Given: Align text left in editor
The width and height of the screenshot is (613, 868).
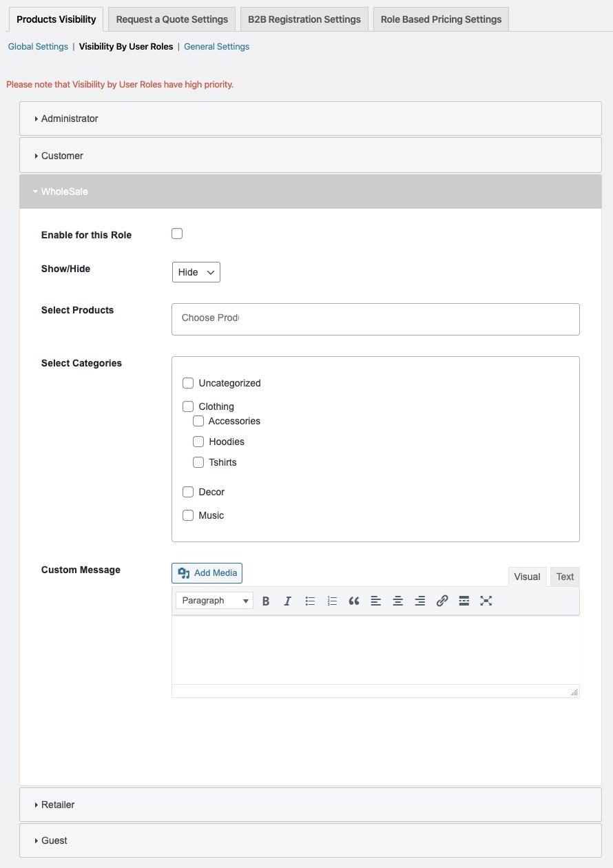Looking at the screenshot, I should tap(376, 601).
